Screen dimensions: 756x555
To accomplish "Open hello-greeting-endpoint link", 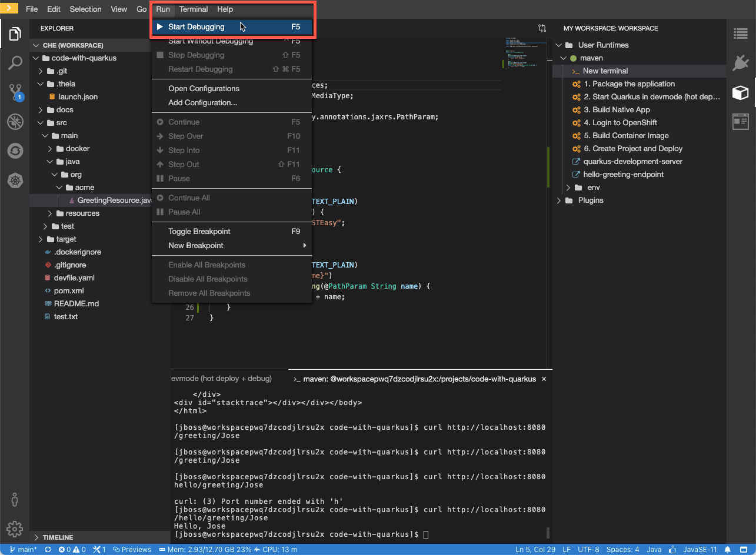I will tap(623, 175).
